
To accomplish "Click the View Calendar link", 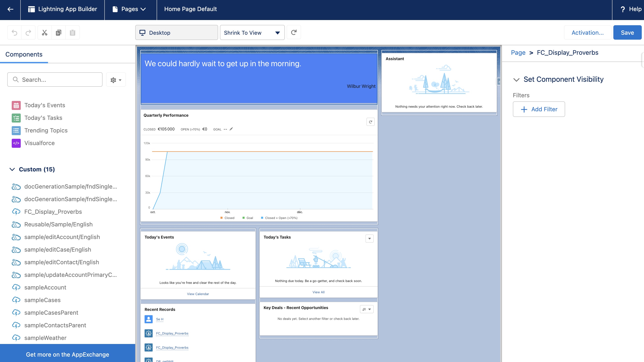I will coord(198,294).
